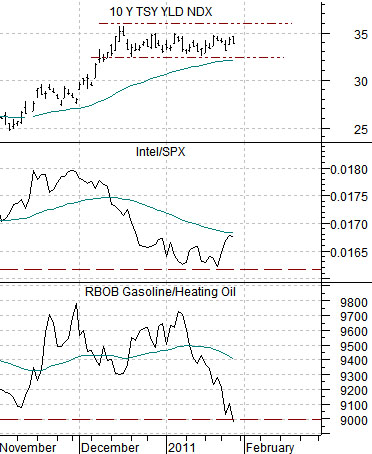Click the 9100 axis value
Screen dimensions: 372x454
point(354,406)
